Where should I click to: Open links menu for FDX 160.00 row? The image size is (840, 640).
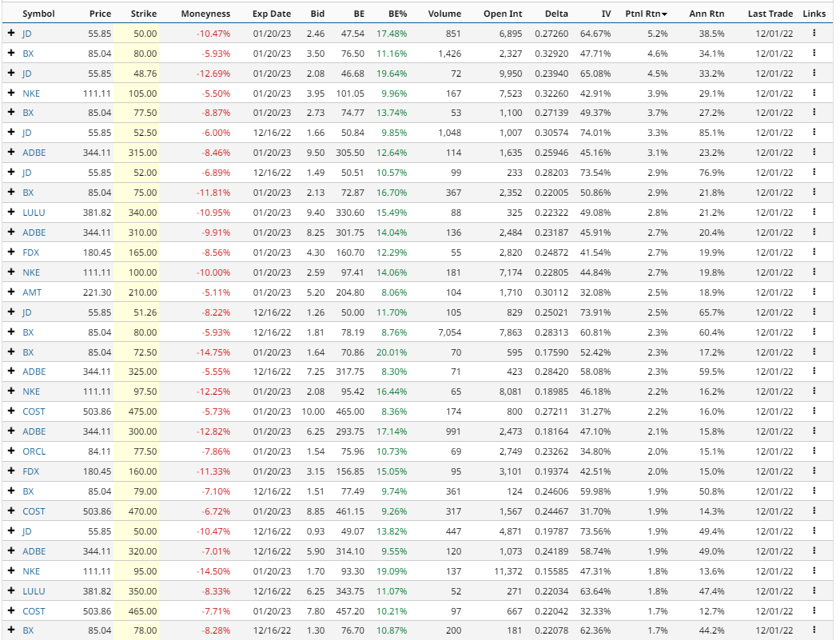[x=814, y=471]
